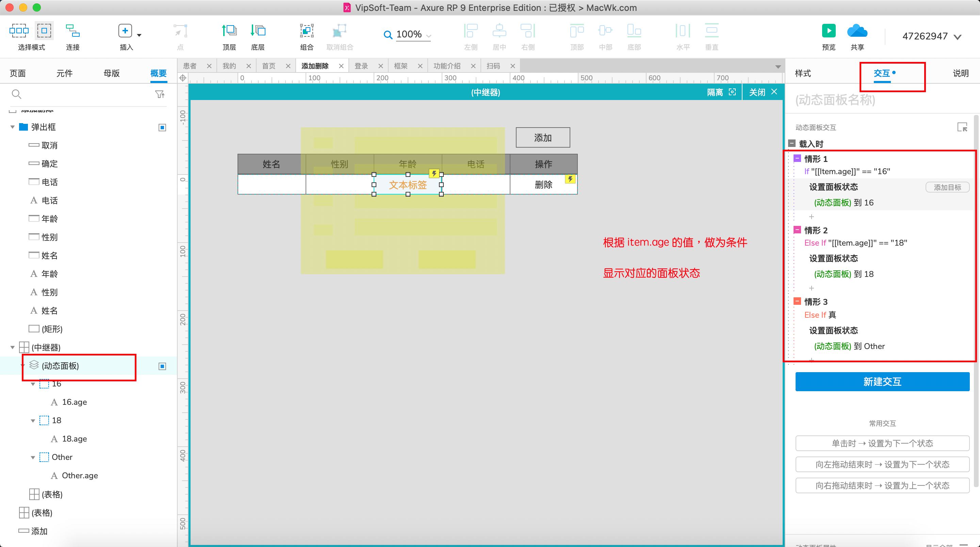Align widgets with 底部 icon
This screenshot has height=547, width=980.
coord(634,31)
